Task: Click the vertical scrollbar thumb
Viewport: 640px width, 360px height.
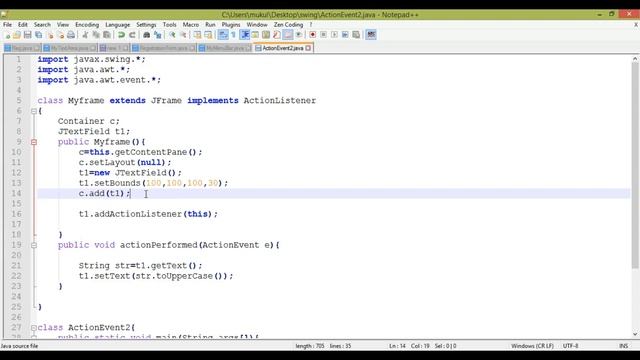Action: pos(635,165)
